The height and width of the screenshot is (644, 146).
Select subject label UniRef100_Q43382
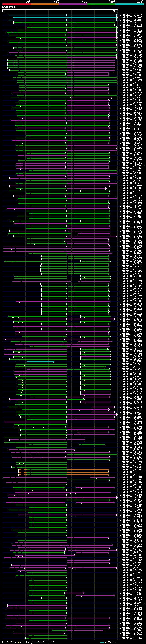pos(131,397)
